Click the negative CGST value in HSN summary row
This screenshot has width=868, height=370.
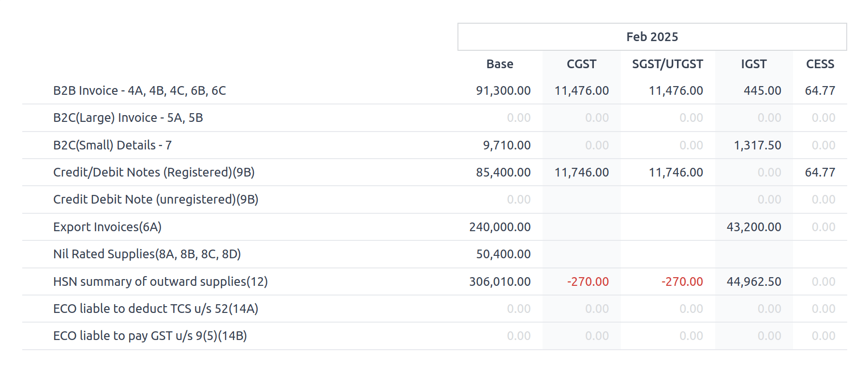pyautogui.click(x=588, y=281)
